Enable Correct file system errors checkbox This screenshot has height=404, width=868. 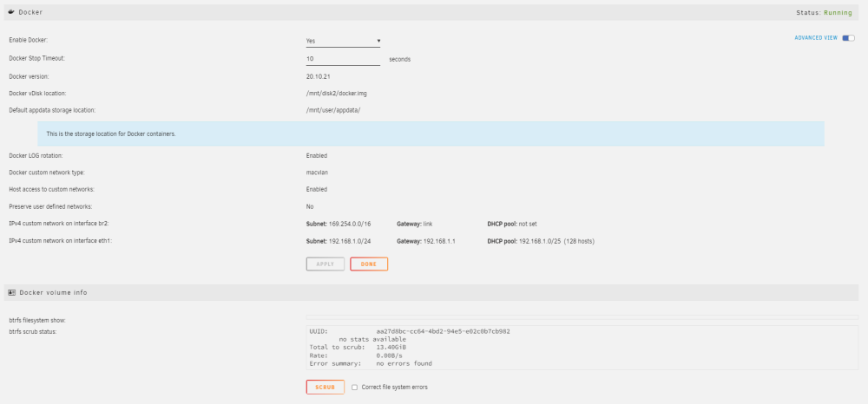tap(354, 388)
